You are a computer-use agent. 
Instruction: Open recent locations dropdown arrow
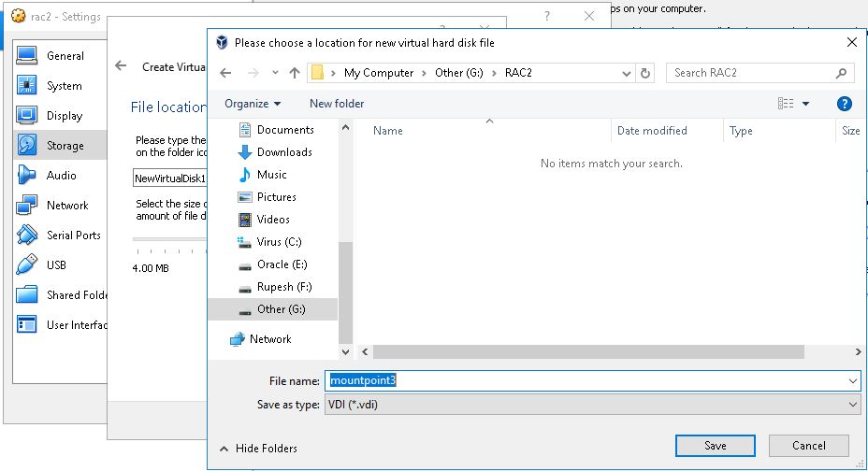(x=275, y=73)
